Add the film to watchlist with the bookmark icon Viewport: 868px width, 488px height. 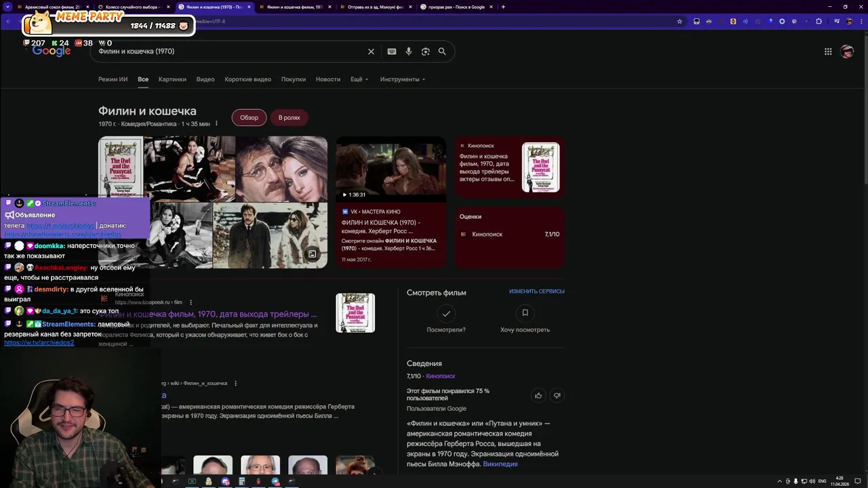click(525, 313)
